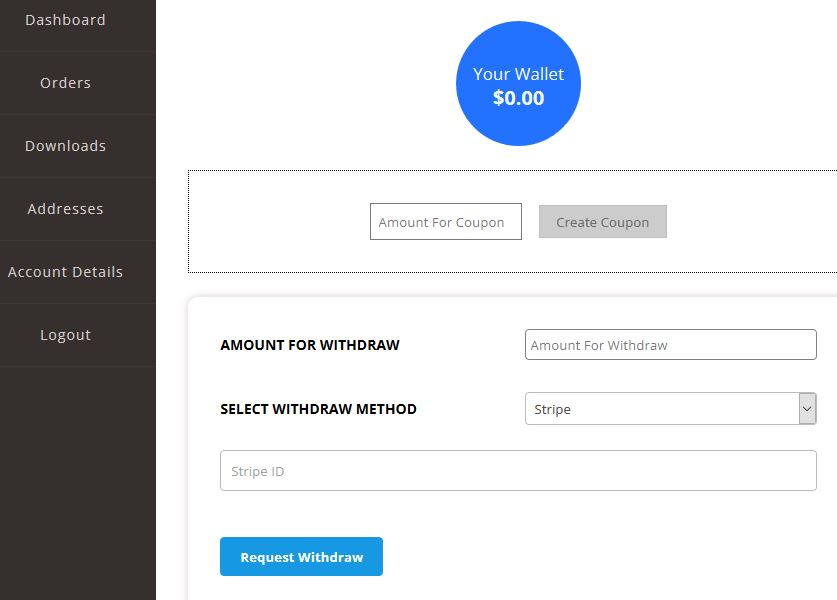Open Account Details in the sidebar
This screenshot has height=600, width=837.
coord(65,272)
